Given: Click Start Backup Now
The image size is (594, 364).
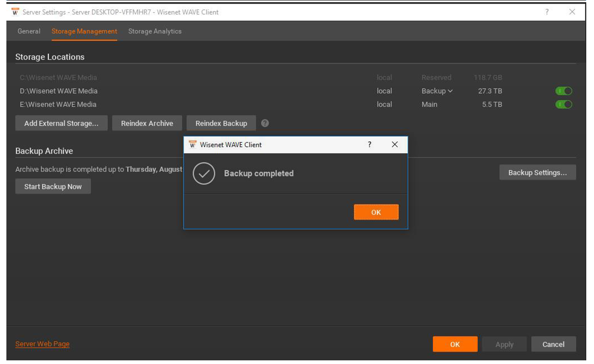Looking at the screenshot, I should tap(53, 186).
